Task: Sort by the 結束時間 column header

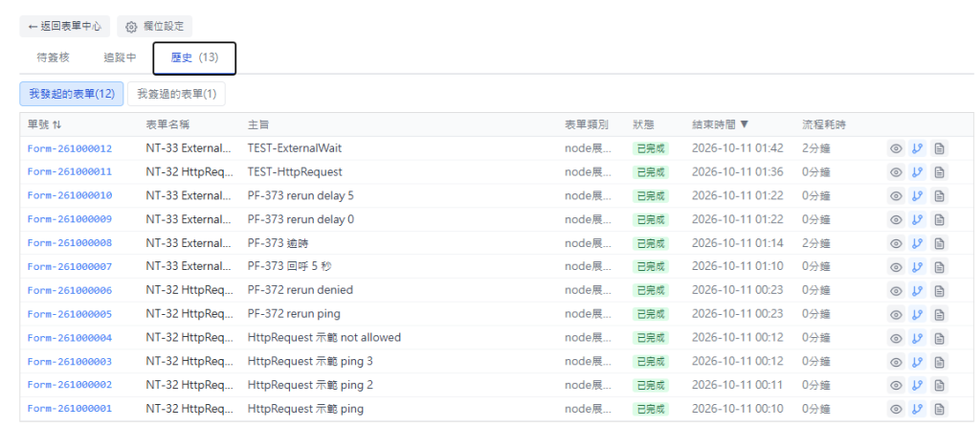Action: (x=720, y=124)
